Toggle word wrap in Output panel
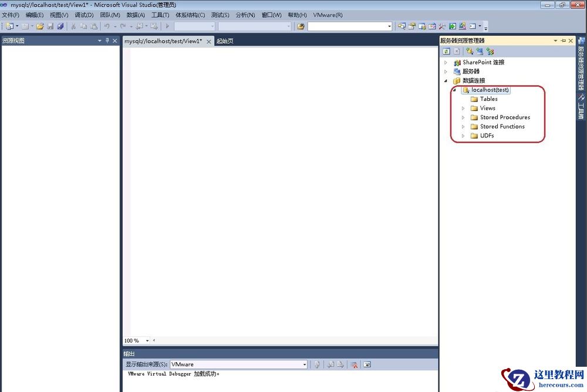 click(x=367, y=364)
